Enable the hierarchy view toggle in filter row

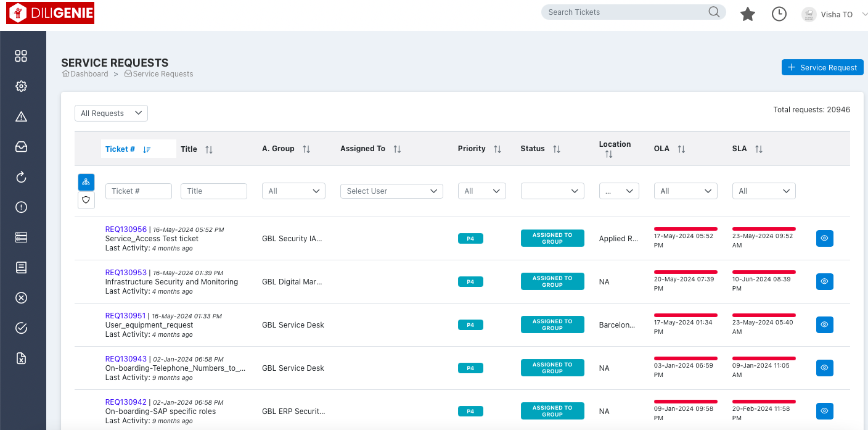point(86,182)
